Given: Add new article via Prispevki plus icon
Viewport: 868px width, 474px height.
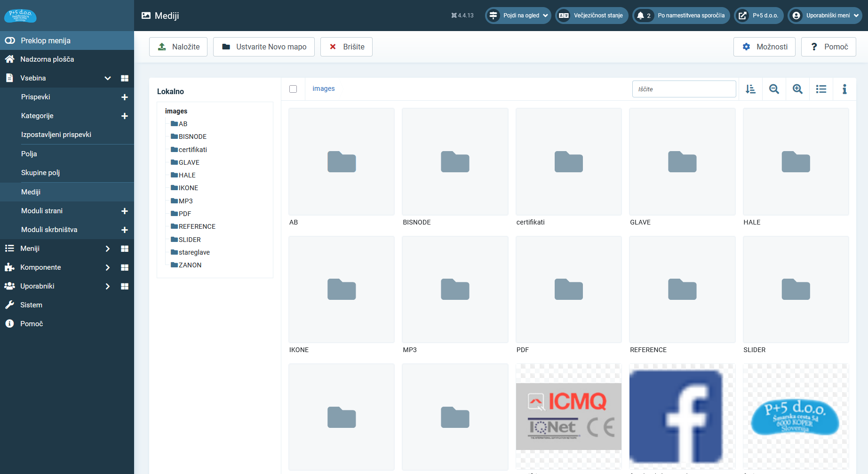Looking at the screenshot, I should point(125,97).
